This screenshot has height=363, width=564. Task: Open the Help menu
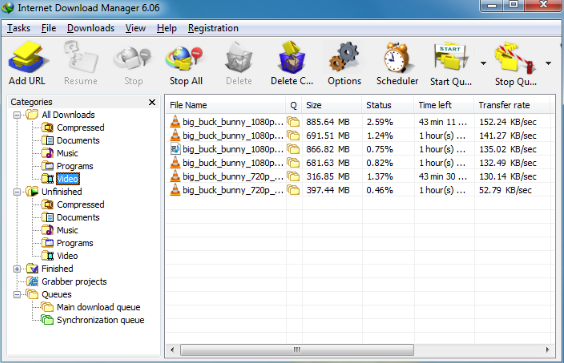pos(167,28)
